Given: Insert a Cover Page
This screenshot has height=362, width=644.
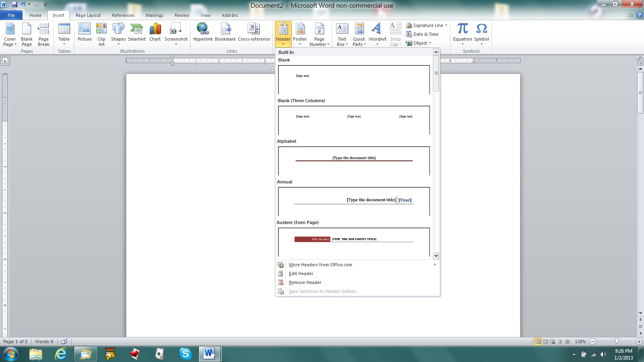Looking at the screenshot, I should (10, 35).
